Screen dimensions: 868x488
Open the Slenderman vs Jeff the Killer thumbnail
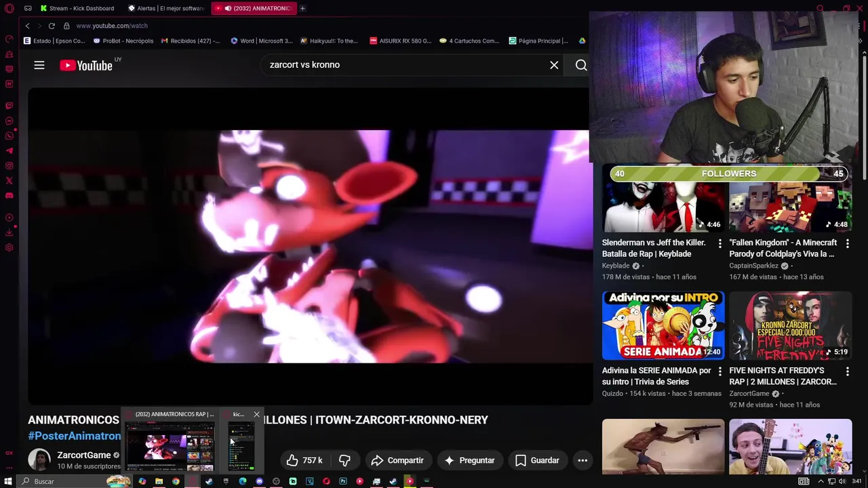click(663, 199)
